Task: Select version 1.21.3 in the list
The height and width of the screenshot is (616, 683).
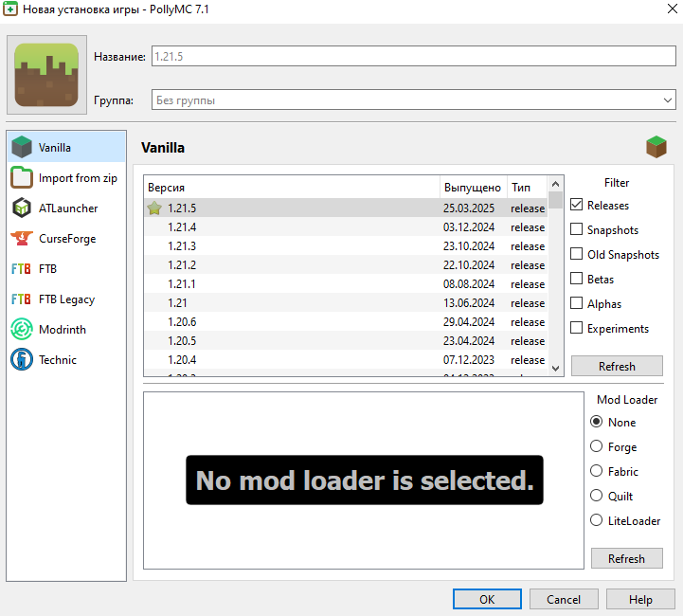Action: (x=346, y=245)
